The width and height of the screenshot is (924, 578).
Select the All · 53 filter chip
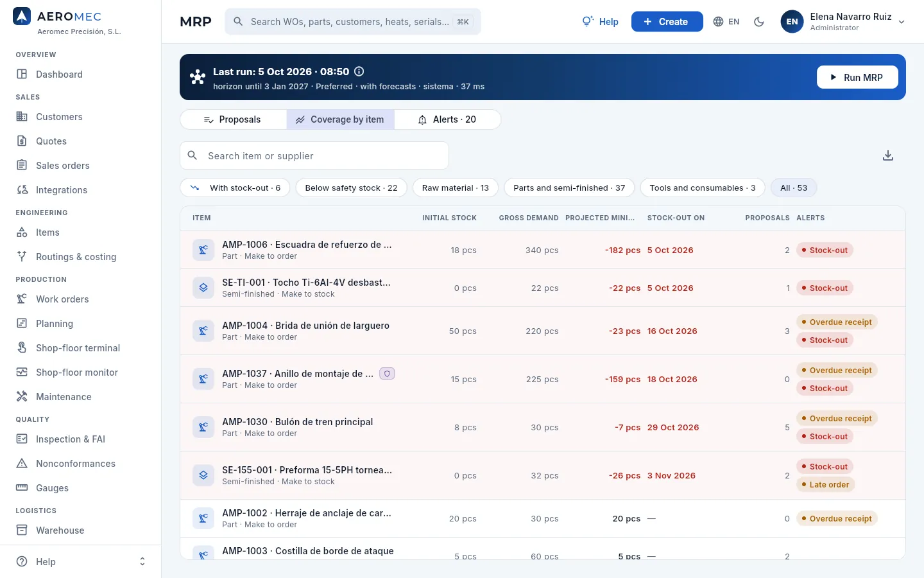794,188
